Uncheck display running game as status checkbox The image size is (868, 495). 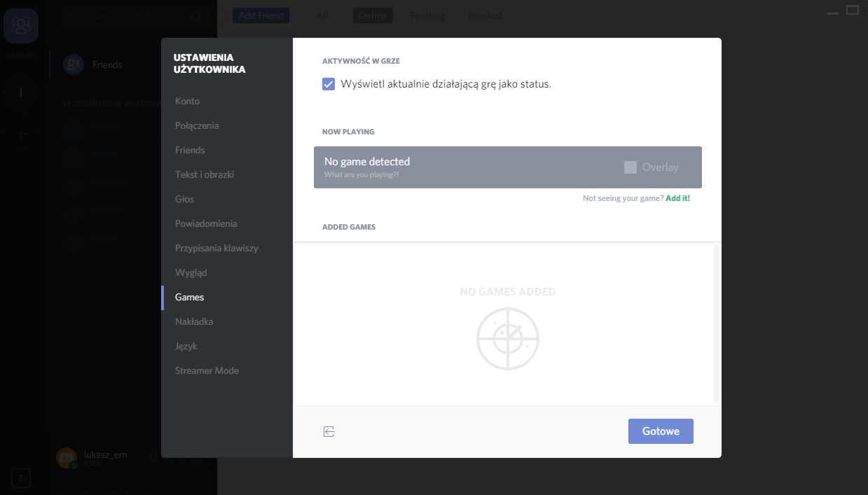click(329, 84)
